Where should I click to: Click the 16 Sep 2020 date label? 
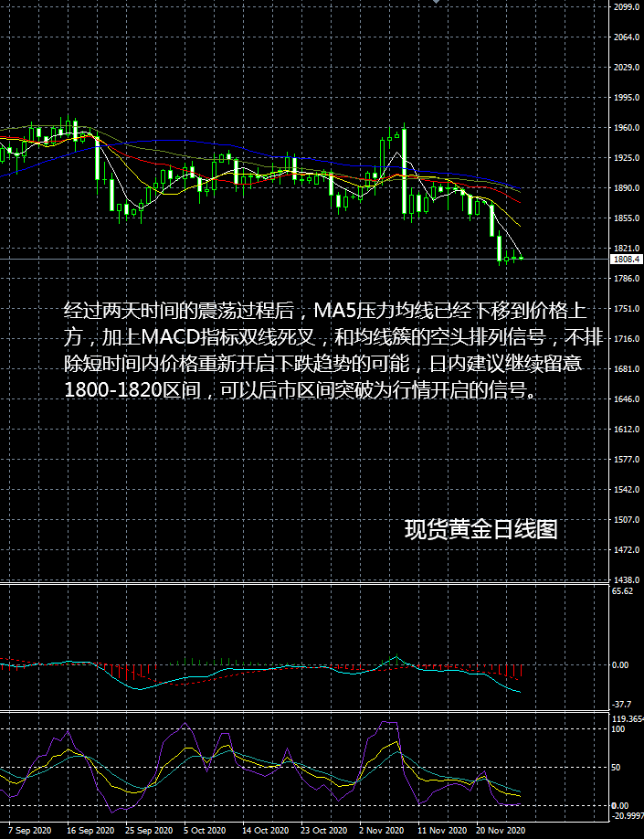[90, 831]
